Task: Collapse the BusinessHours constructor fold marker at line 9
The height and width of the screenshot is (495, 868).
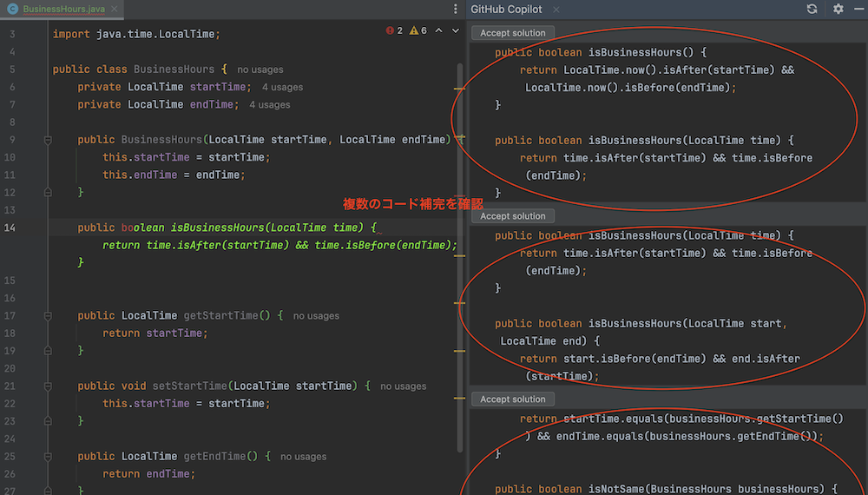Action: click(48, 140)
